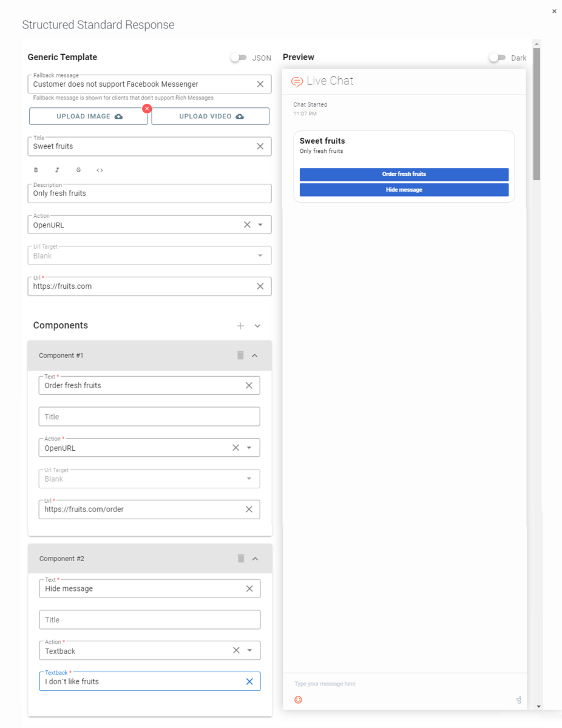Screen dimensions: 562x728
Task: Click the Description input field
Action: tap(149, 194)
